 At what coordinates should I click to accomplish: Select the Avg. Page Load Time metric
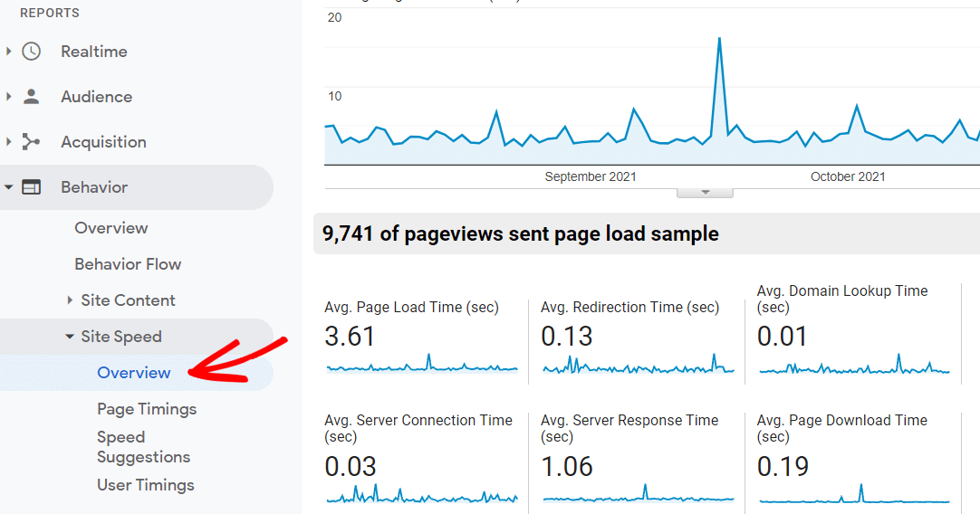coord(411,308)
